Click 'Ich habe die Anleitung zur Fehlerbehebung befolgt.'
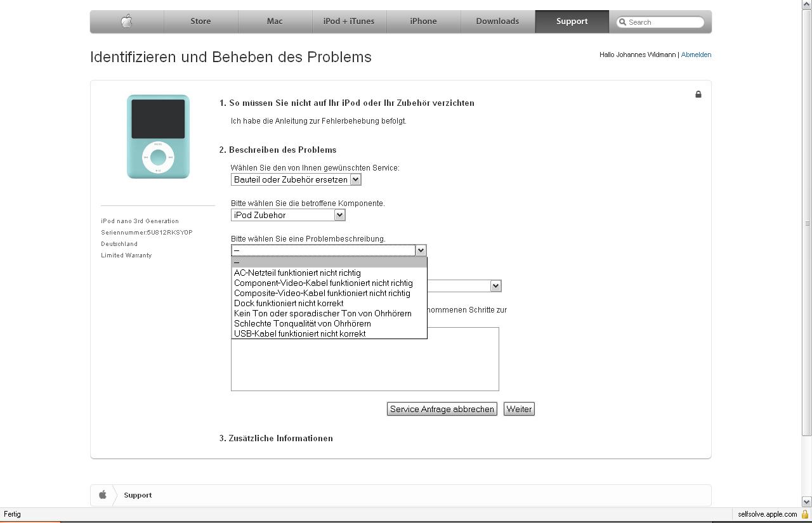This screenshot has width=812, height=523. [318, 120]
